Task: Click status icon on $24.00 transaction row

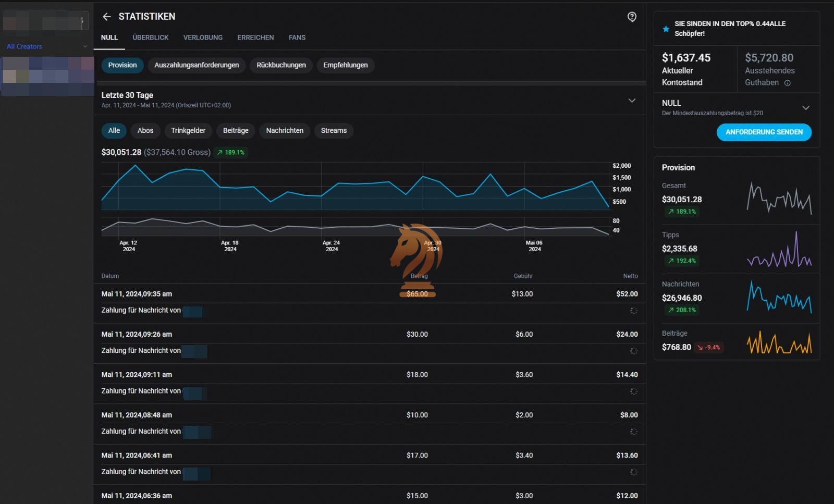Action: pos(633,351)
